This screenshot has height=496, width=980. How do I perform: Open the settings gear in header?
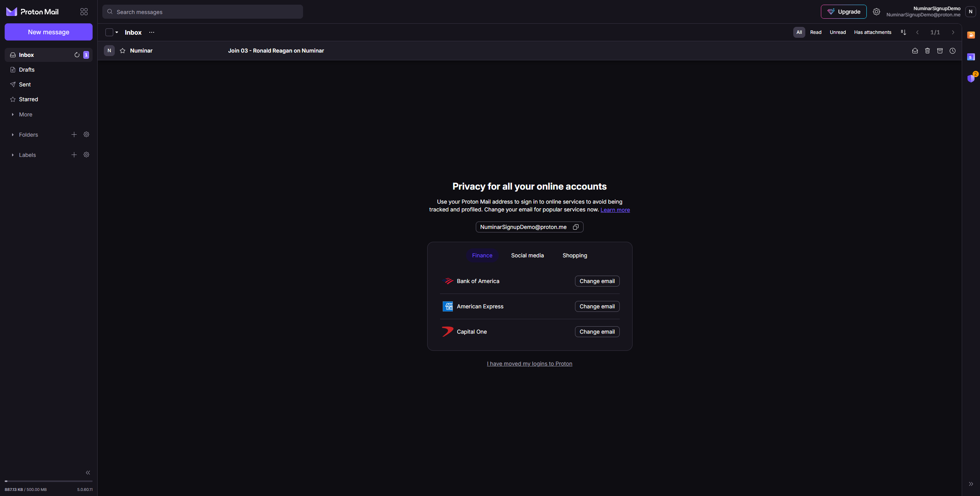coord(876,12)
